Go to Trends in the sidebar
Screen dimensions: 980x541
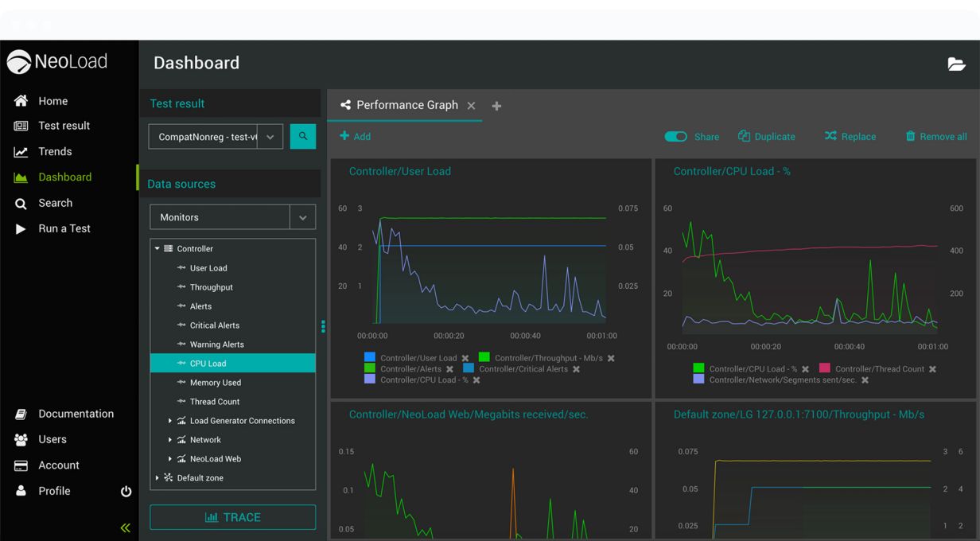[55, 152]
